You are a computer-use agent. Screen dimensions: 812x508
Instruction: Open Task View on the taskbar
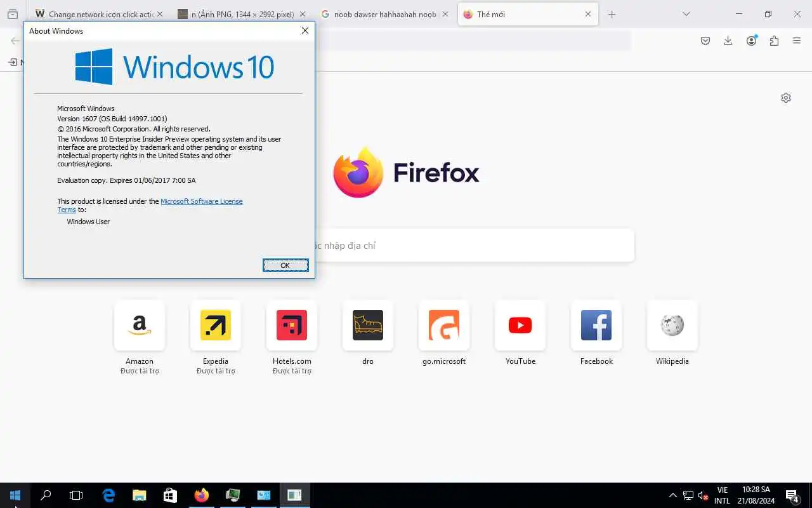pyautogui.click(x=76, y=495)
